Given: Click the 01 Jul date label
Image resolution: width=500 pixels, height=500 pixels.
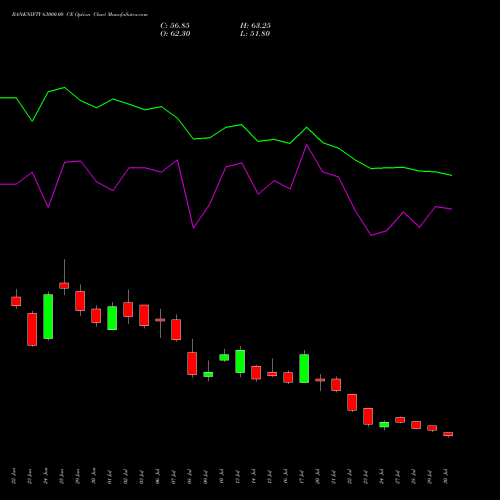Looking at the screenshot, I should [110, 477].
